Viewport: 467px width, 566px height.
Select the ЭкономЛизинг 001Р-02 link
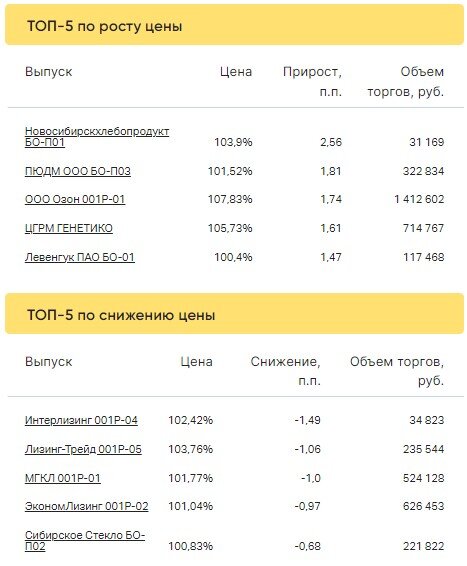pyautogui.click(x=87, y=506)
